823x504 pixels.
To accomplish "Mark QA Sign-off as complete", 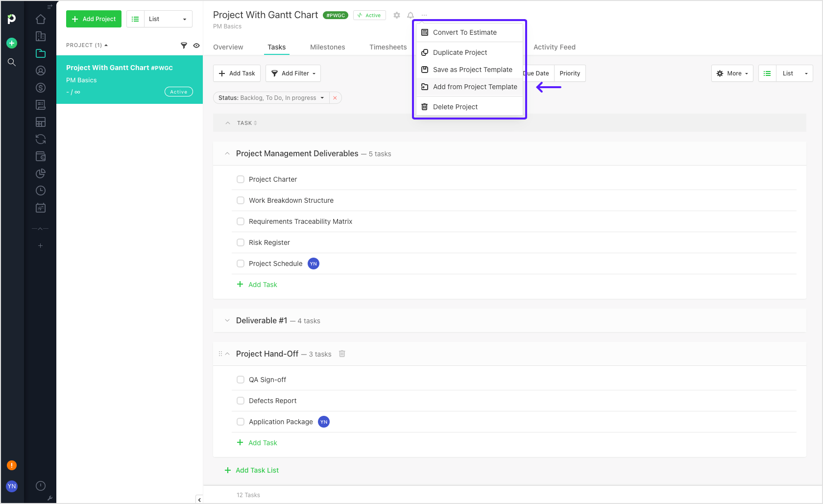I will click(241, 379).
